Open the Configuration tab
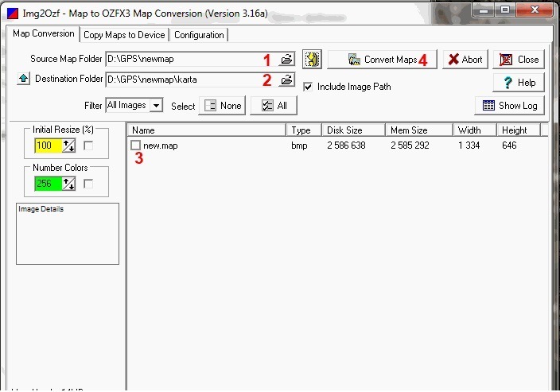This screenshot has height=392, width=560. pyautogui.click(x=199, y=35)
